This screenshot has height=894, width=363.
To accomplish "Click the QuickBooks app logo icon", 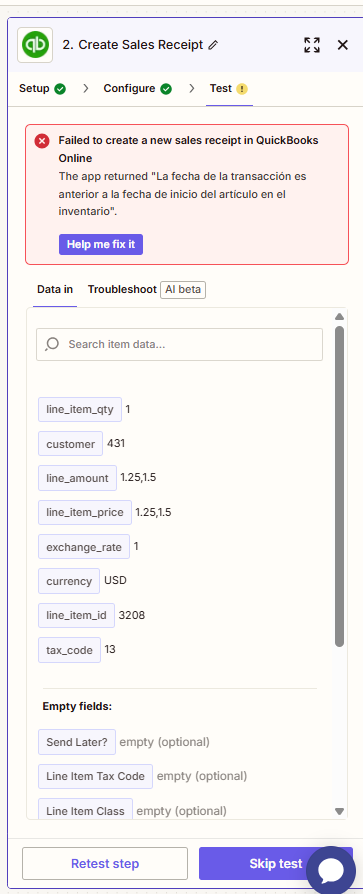I will tap(35, 45).
